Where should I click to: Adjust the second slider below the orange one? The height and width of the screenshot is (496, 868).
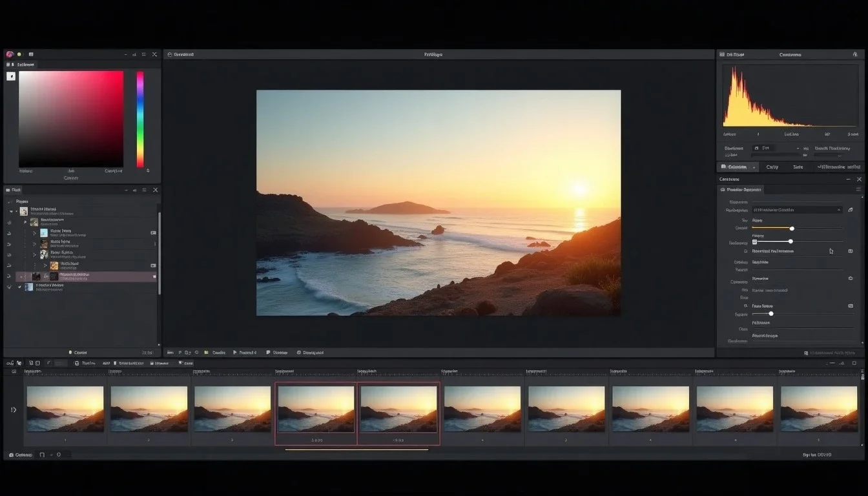(797, 242)
